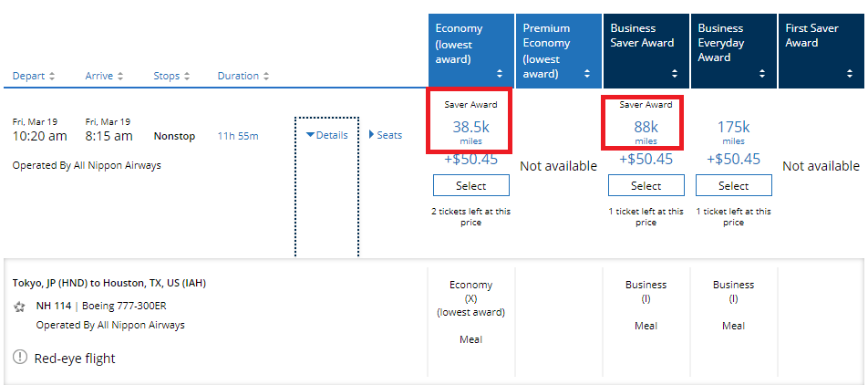Click 'Not available' under Premium Economy
The image size is (868, 385).
(x=559, y=166)
